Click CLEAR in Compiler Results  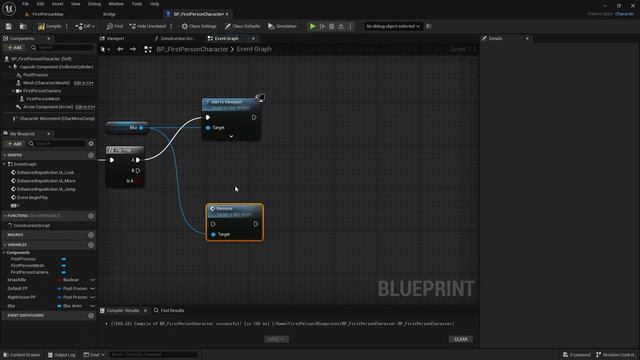click(x=461, y=339)
